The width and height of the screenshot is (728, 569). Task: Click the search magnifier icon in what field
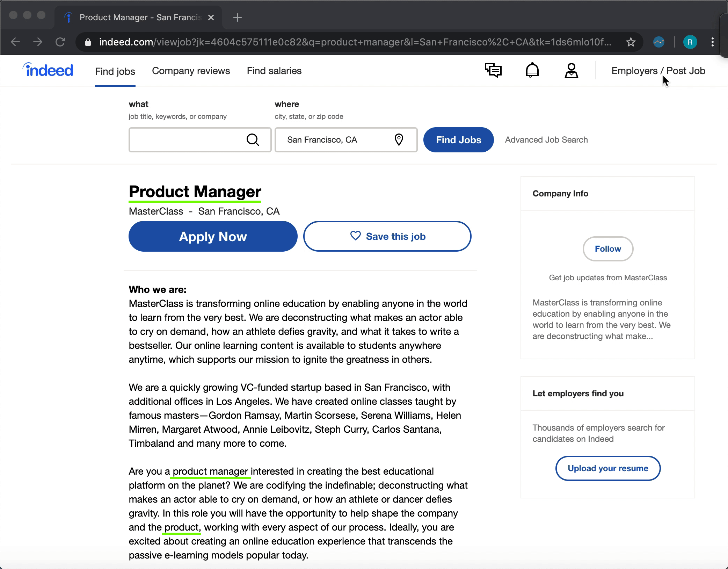[253, 140]
